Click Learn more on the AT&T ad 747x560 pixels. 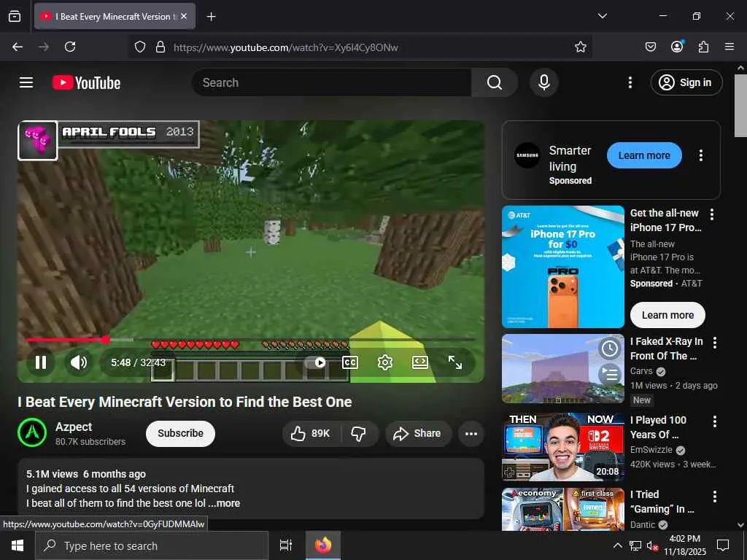[667, 315]
